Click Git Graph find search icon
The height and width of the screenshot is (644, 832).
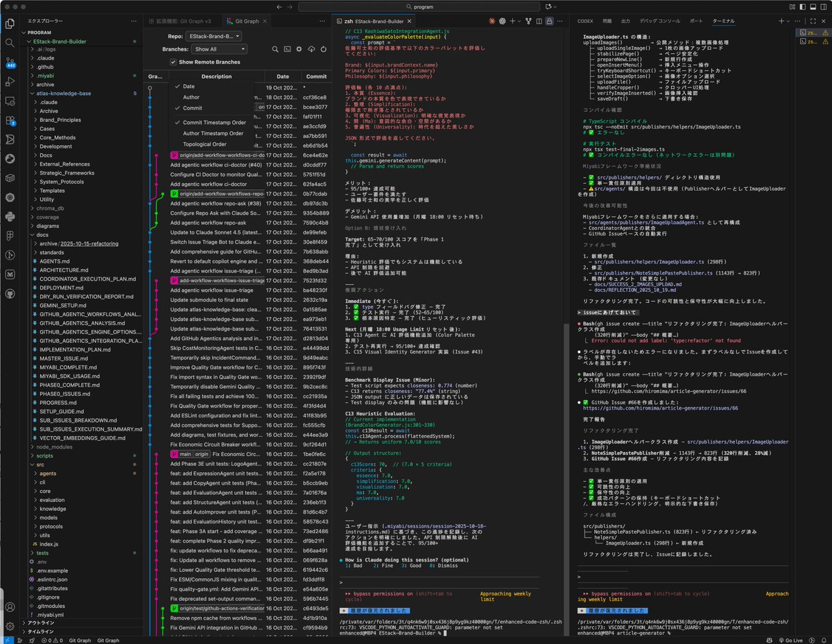(x=275, y=49)
